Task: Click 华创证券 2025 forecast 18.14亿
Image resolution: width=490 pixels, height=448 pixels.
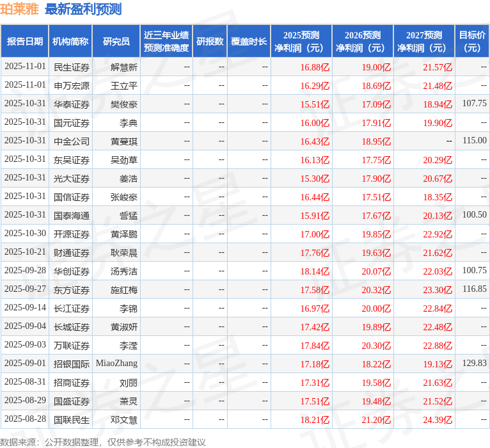Action: click(315, 271)
